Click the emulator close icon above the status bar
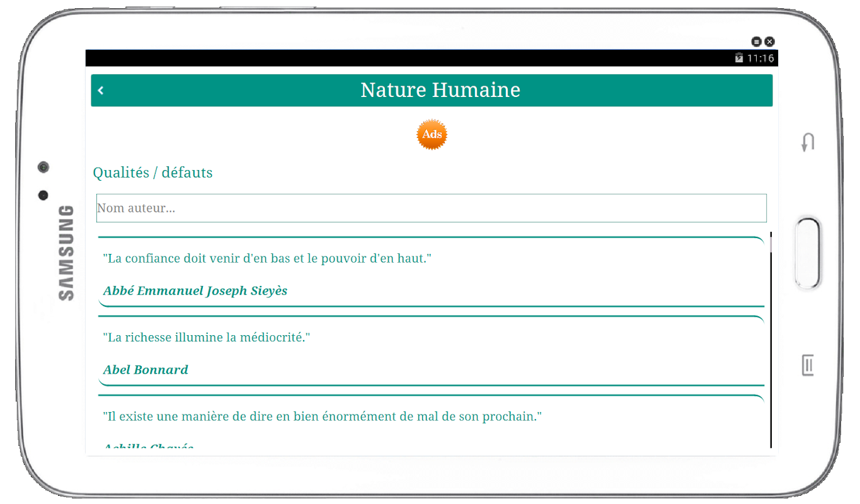860x504 pixels. point(769,42)
